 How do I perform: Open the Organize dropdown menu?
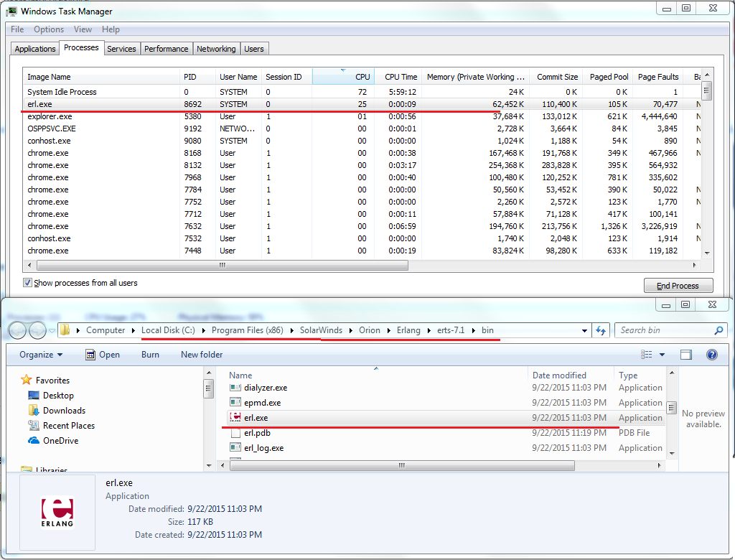pyautogui.click(x=41, y=355)
